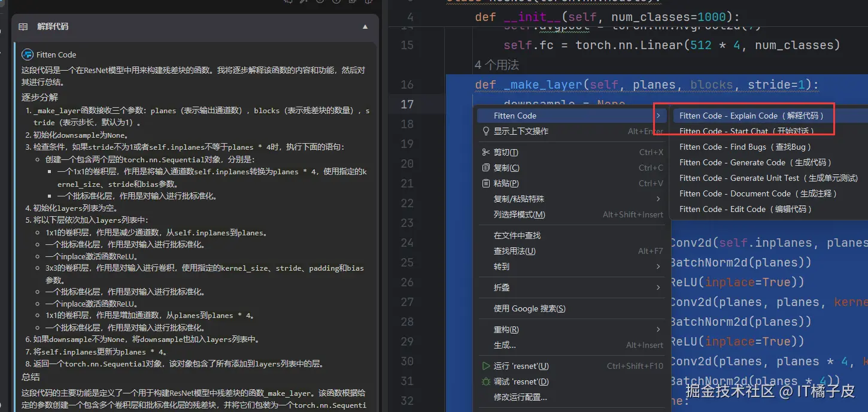This screenshot has height=412, width=868.
Task: Expand the 重构(R) submenu arrow
Action: pos(658,329)
